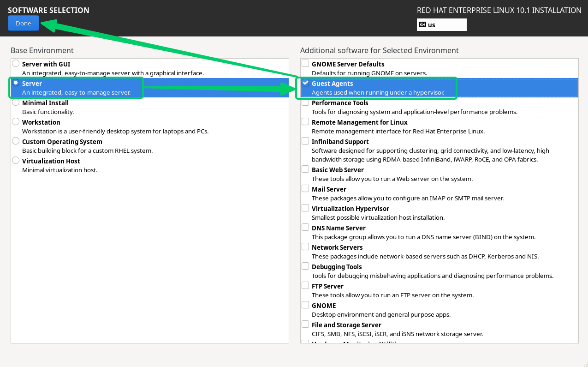Click the Done button
This screenshot has width=588, height=367.
click(x=24, y=23)
